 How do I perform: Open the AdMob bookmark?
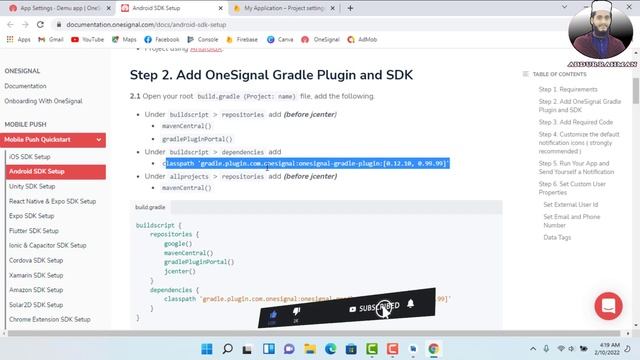tap(362, 40)
